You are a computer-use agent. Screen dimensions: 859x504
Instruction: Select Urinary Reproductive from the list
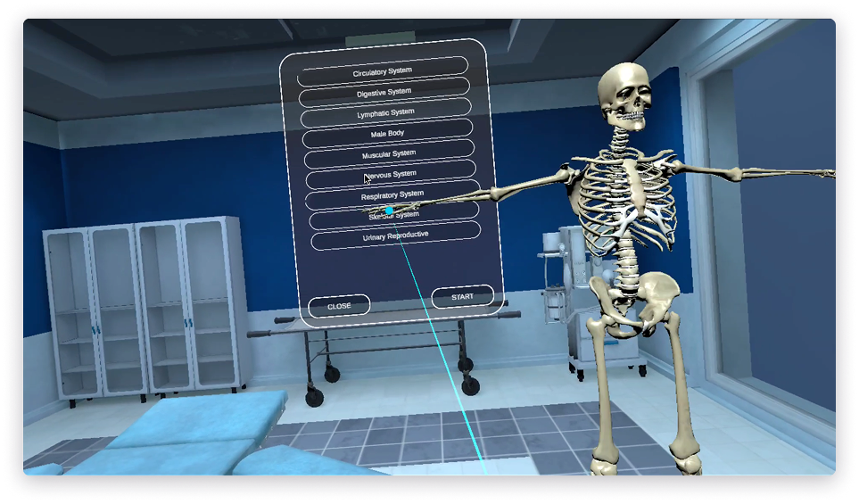[x=395, y=236]
